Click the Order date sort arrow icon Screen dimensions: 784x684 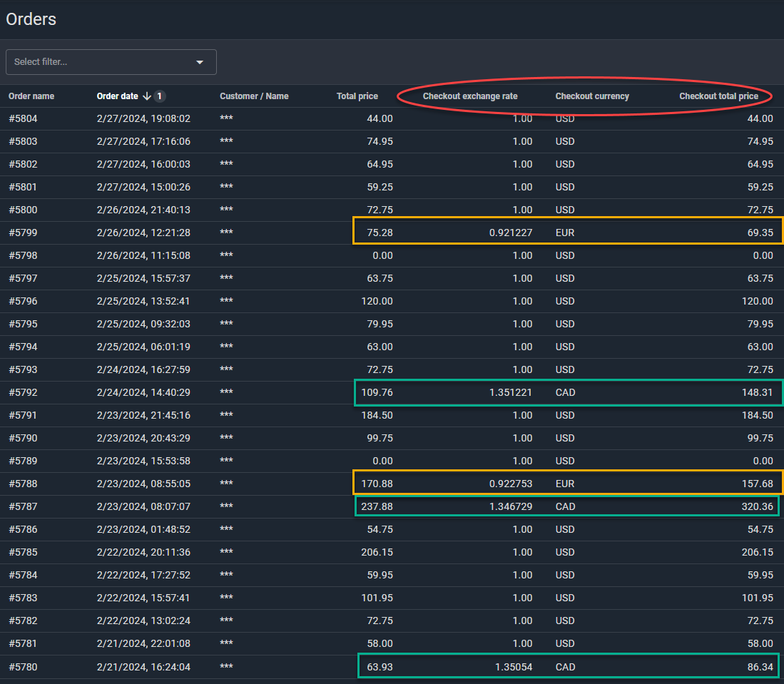pyautogui.click(x=147, y=96)
